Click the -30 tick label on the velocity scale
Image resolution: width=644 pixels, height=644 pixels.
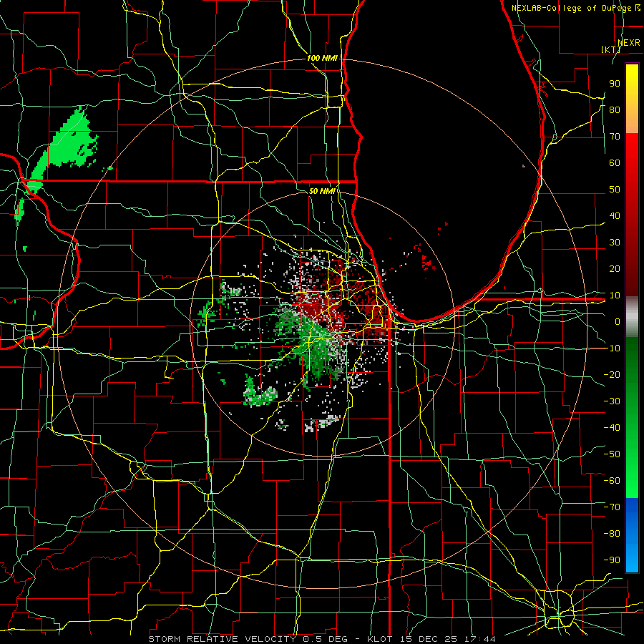(612, 401)
